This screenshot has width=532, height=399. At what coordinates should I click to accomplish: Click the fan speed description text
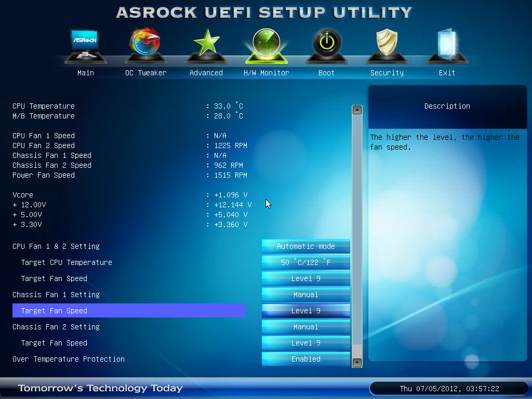click(x=445, y=142)
